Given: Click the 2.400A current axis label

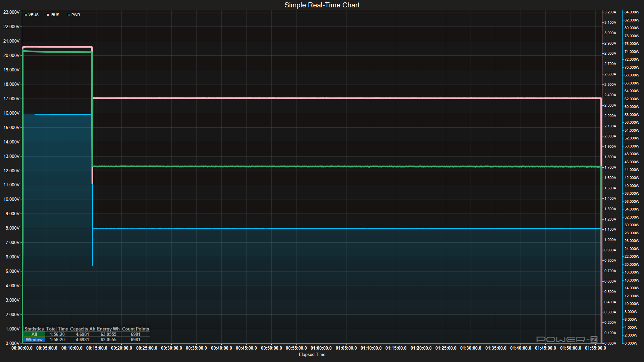Looking at the screenshot, I should coord(610,95).
